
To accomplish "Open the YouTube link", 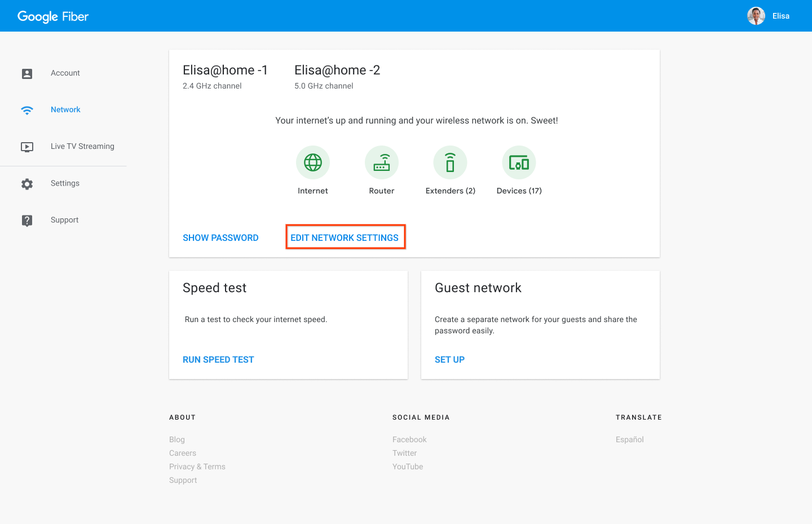I will pyautogui.click(x=408, y=466).
